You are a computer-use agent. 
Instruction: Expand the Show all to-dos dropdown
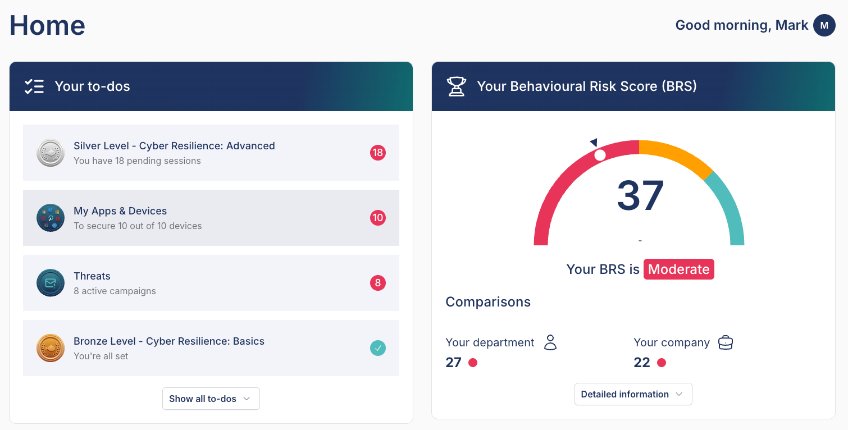pos(211,399)
